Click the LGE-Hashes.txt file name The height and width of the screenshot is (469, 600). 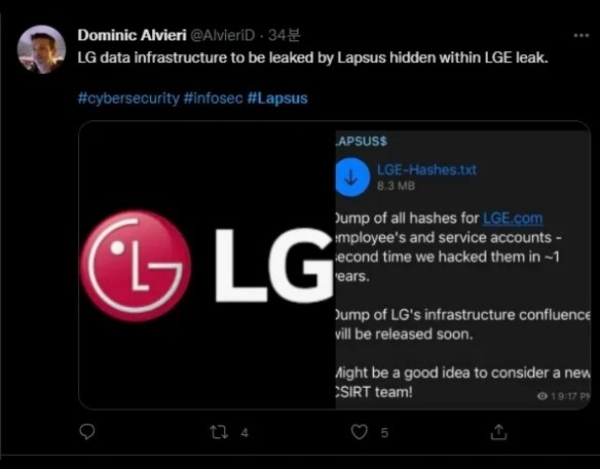pyautogui.click(x=427, y=170)
